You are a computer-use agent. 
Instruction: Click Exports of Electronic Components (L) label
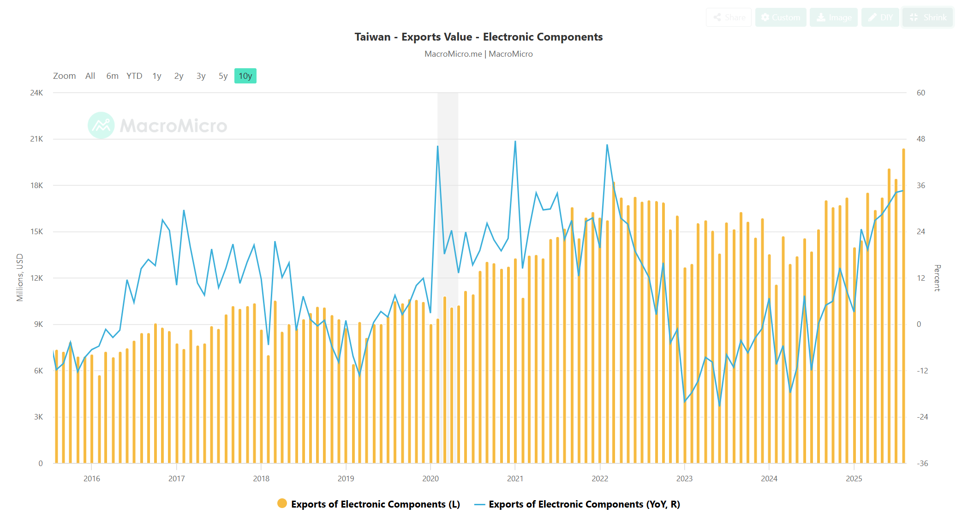(x=375, y=504)
